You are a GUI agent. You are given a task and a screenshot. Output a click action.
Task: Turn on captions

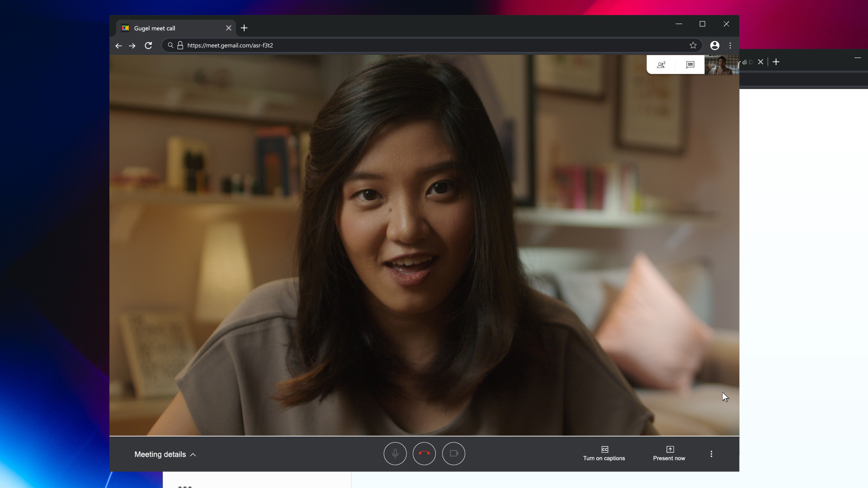(604, 454)
